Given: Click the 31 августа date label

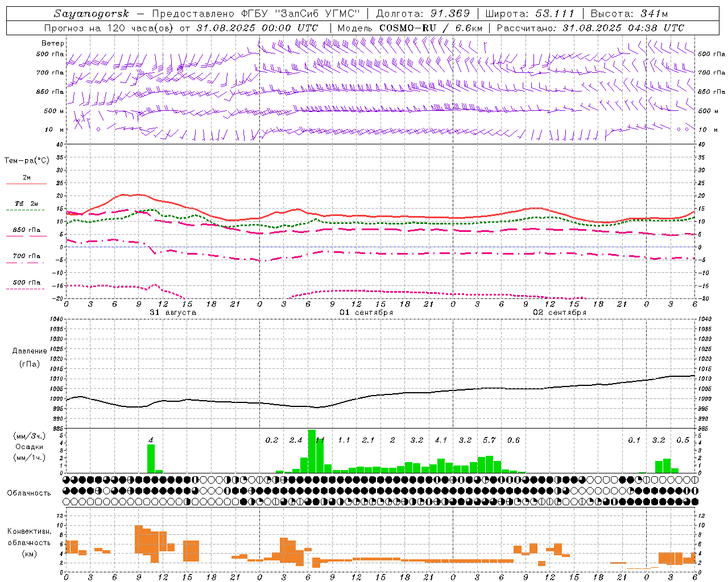Looking at the screenshot, I should (x=173, y=313).
